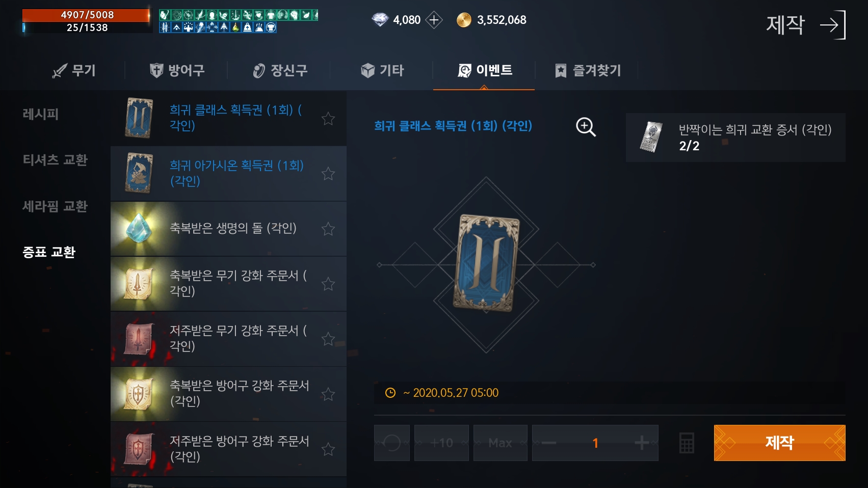Screen dimensions: 868x488
Task: Click the calculator icon near quantity field
Action: 687,443
